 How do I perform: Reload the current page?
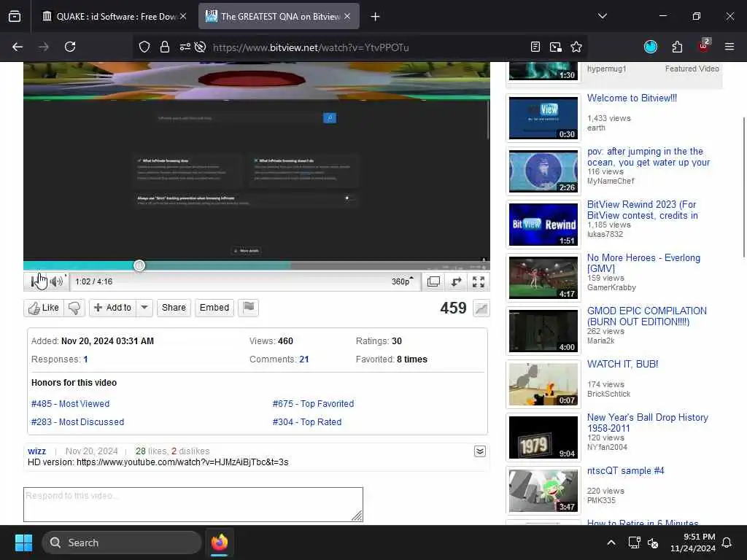(70, 47)
